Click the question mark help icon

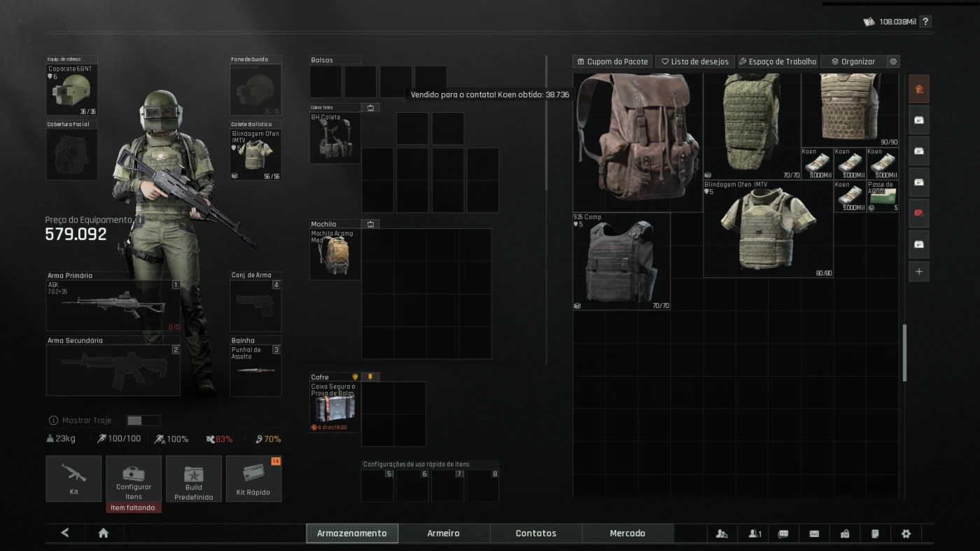coord(925,22)
